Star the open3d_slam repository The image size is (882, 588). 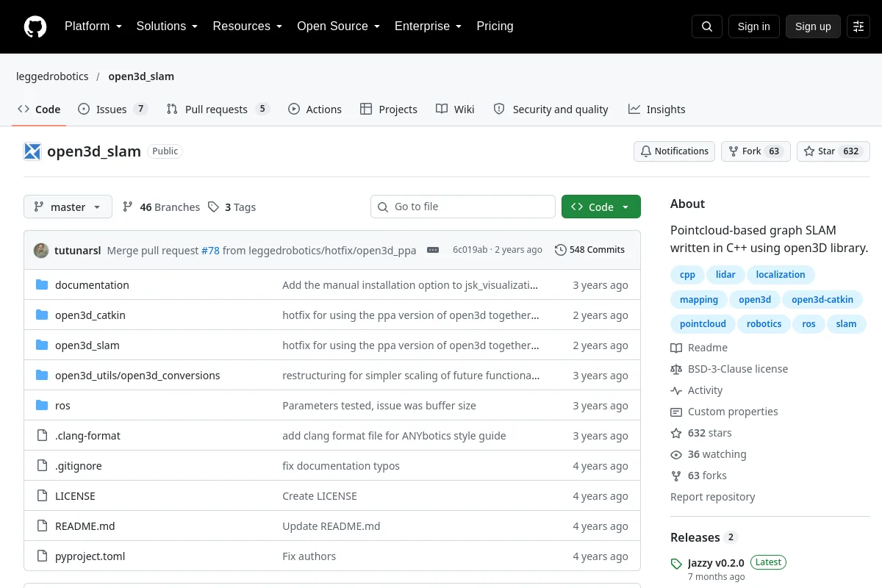coord(833,151)
